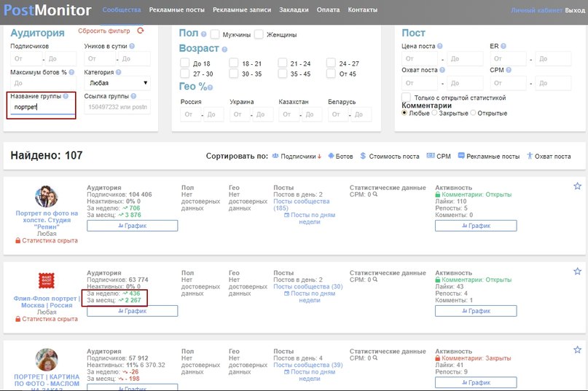This screenshot has height=391, width=588.
Task: Sort results by Охват поста
Action: [549, 157]
